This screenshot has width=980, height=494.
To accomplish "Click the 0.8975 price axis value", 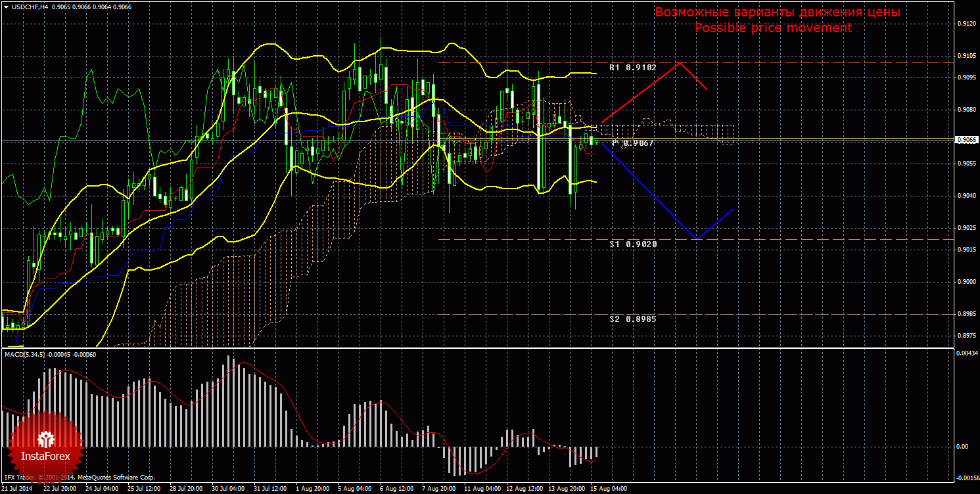I will [966, 336].
